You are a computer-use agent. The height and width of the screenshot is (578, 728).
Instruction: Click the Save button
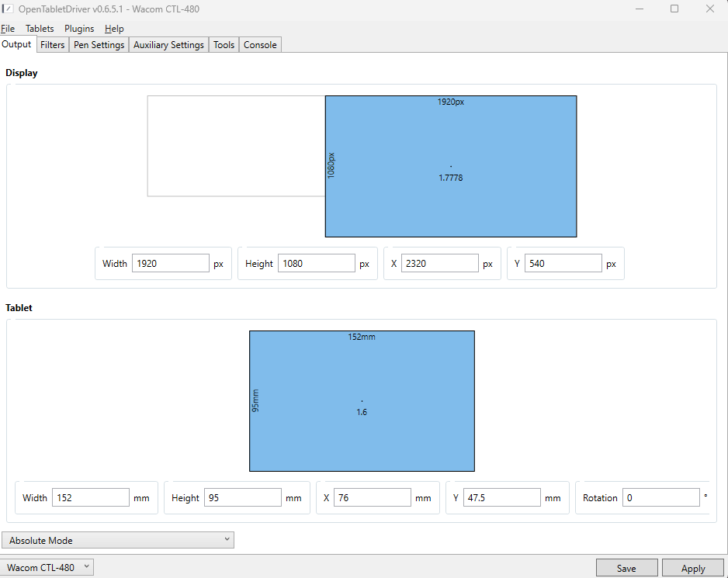[626, 568]
